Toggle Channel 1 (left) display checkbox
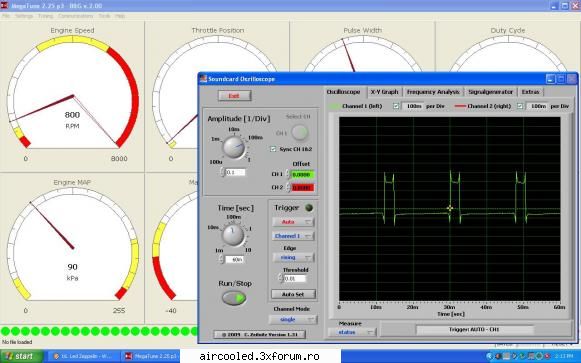581x363 pixels. (396, 106)
